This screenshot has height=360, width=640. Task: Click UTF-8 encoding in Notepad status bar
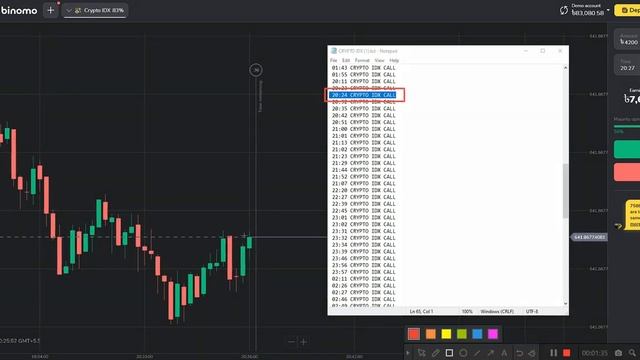[x=532, y=311]
